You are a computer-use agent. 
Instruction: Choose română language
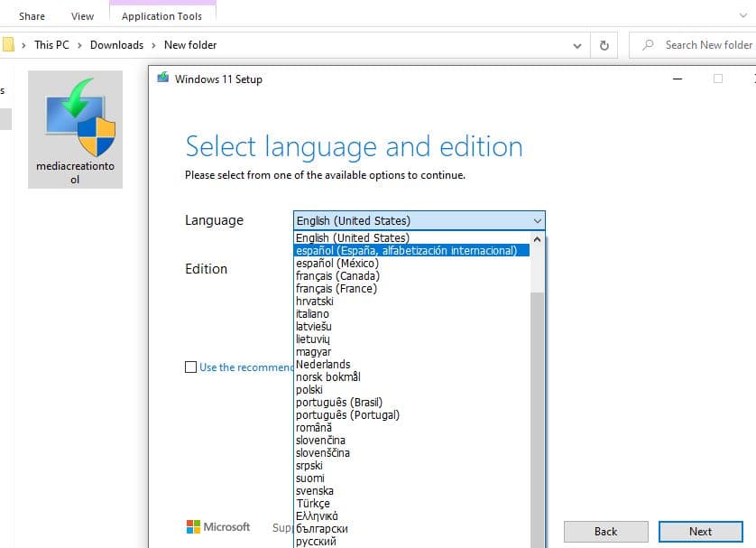click(411, 427)
